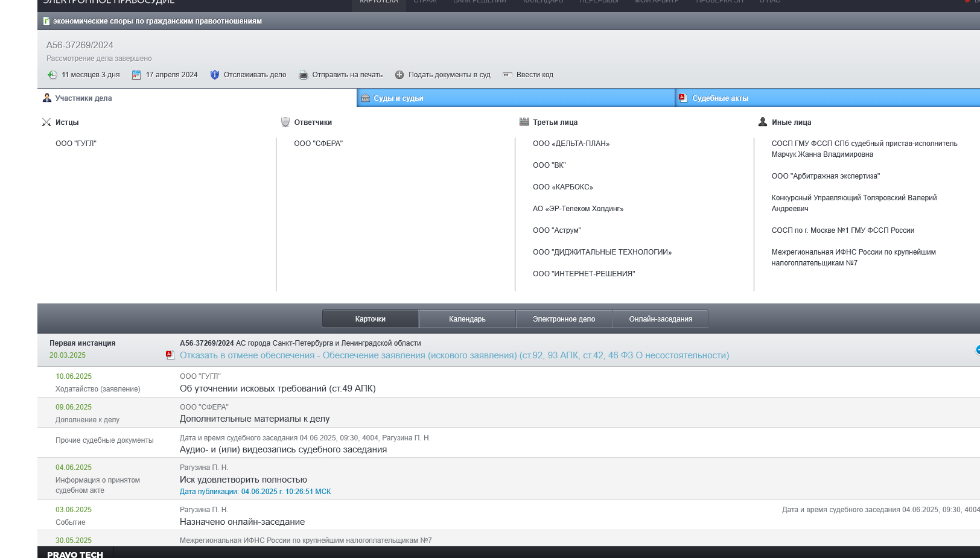Click ООО "Арбитражная экспертиза"
The height and width of the screenshot is (558, 980).
click(x=826, y=176)
